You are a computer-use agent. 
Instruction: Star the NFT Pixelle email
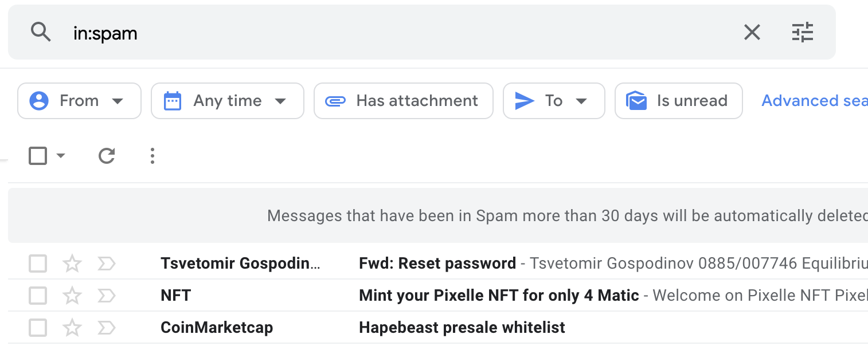click(72, 296)
